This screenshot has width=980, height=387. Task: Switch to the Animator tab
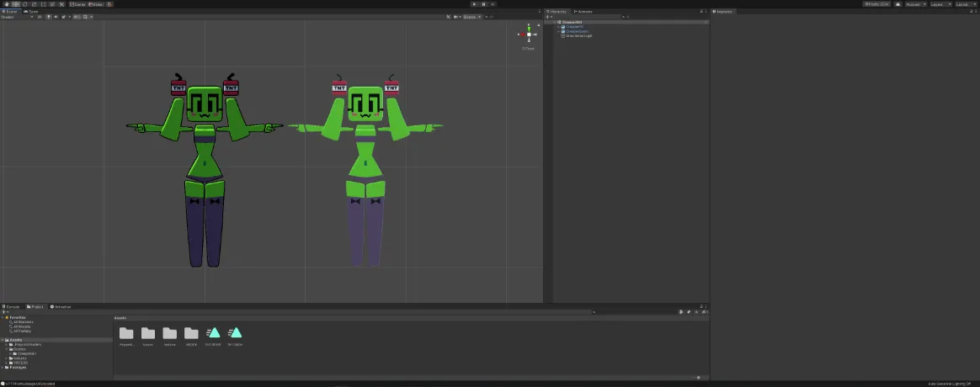tap(584, 11)
